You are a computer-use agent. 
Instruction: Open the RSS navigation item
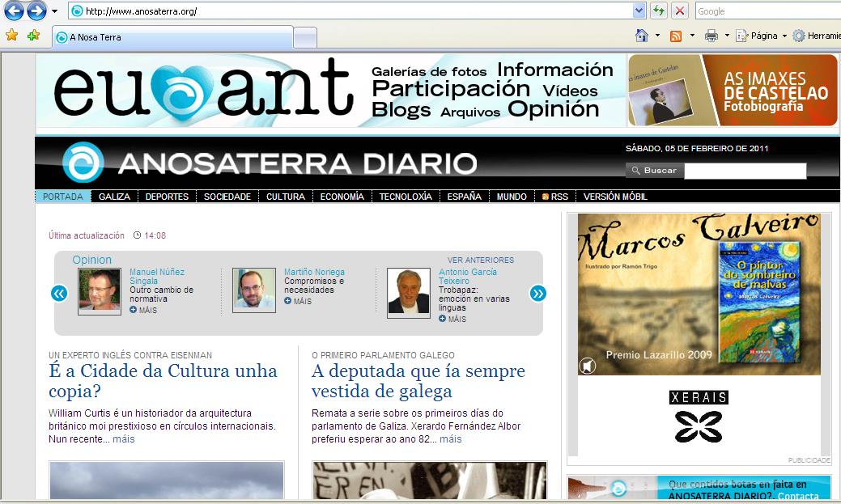point(555,197)
